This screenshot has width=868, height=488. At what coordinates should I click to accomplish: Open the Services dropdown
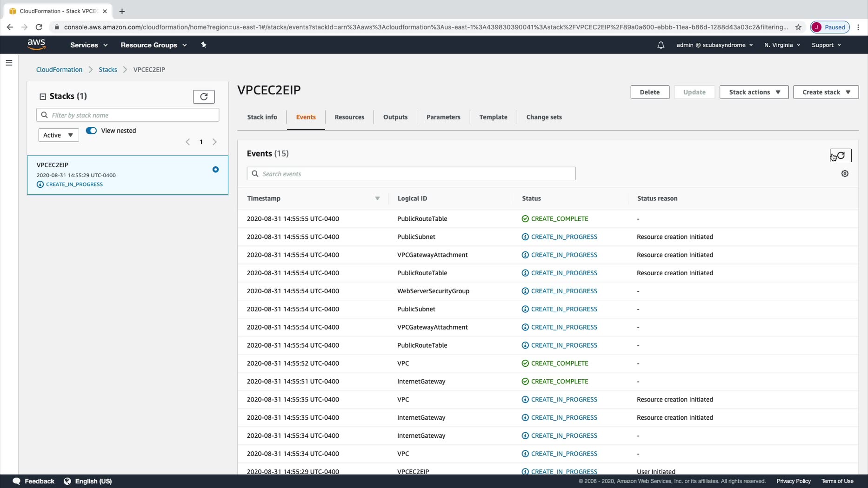(89, 45)
